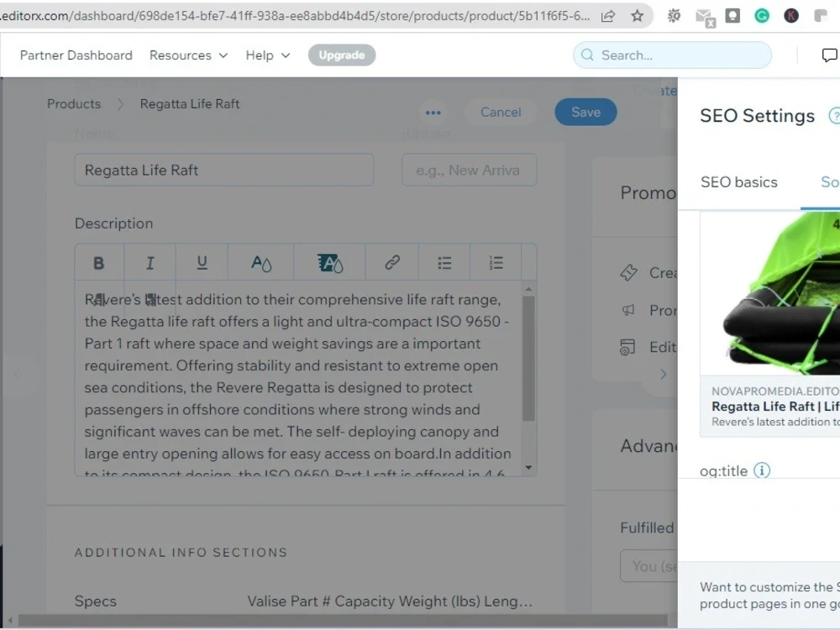Add bulleted list in description
This screenshot has width=840, height=630.
(x=444, y=262)
